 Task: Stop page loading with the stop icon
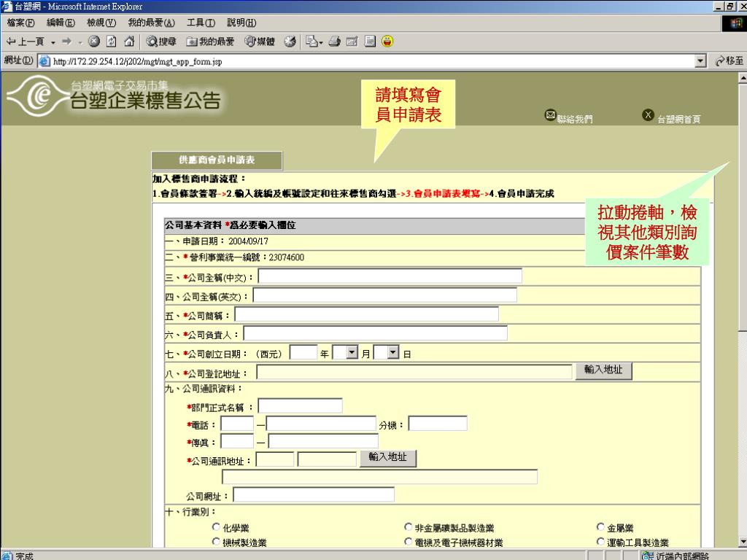point(94,42)
